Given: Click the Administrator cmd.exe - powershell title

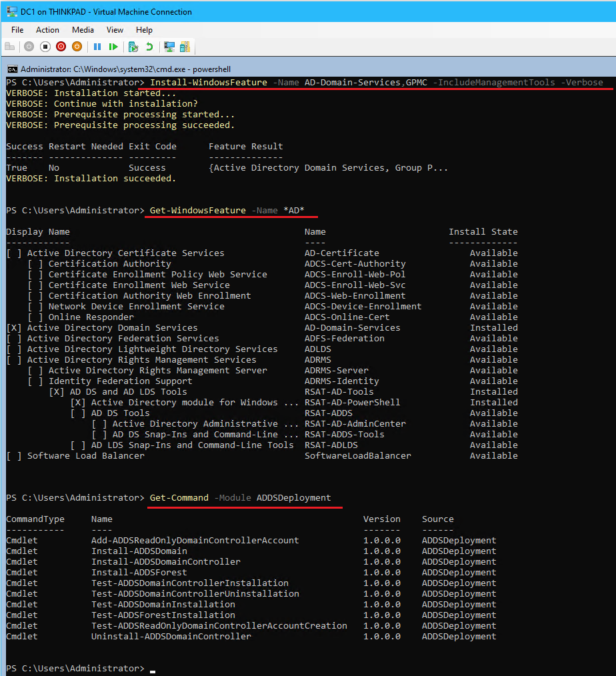Looking at the screenshot, I should [125, 69].
